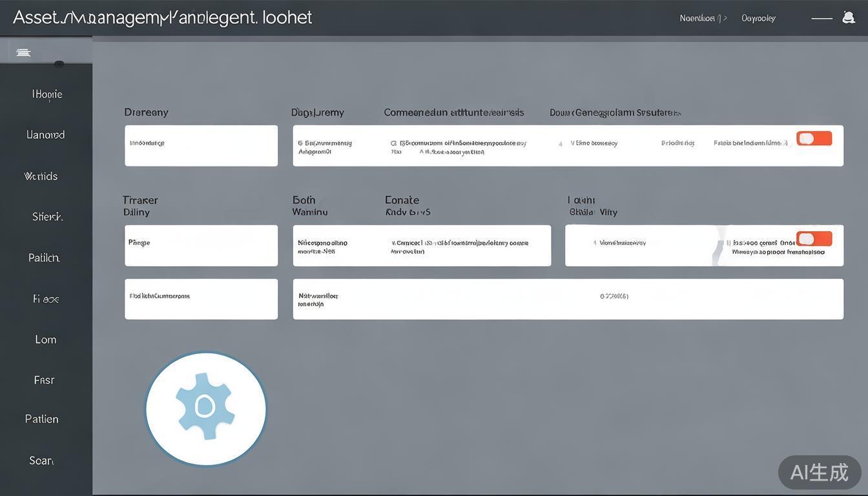Click the small dark dot under hamburger icon
868x496 pixels.
coord(59,64)
